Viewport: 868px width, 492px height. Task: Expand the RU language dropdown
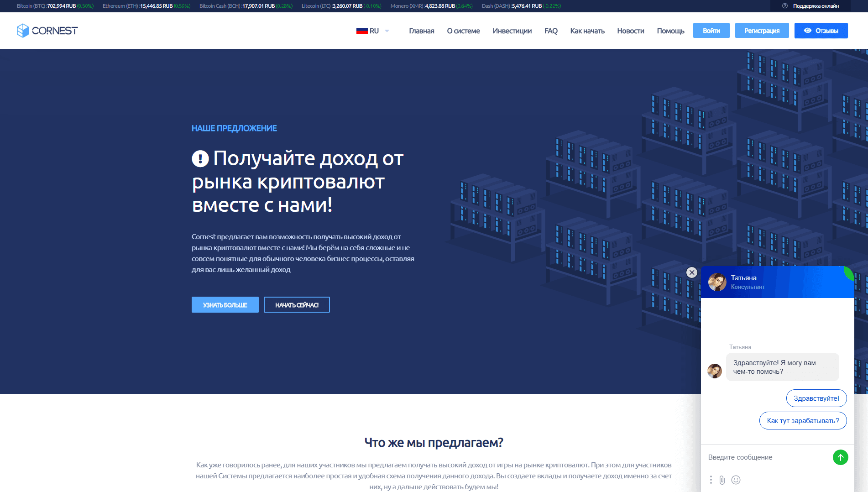click(387, 31)
